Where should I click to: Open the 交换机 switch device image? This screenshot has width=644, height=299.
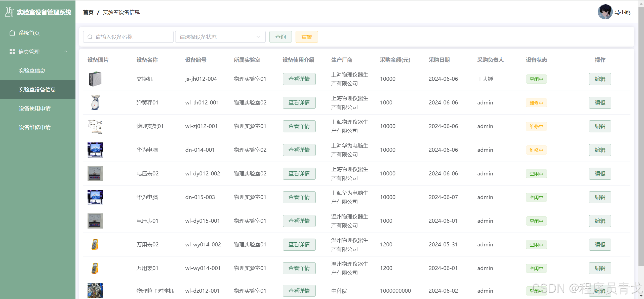95,79
